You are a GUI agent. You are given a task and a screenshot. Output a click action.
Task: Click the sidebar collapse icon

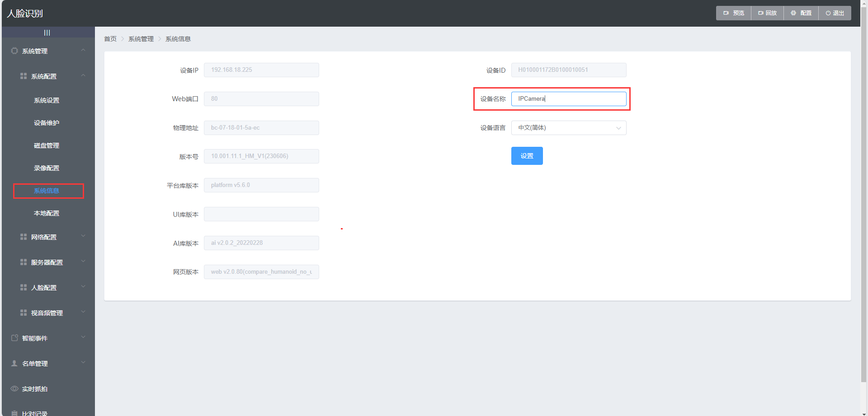point(47,33)
